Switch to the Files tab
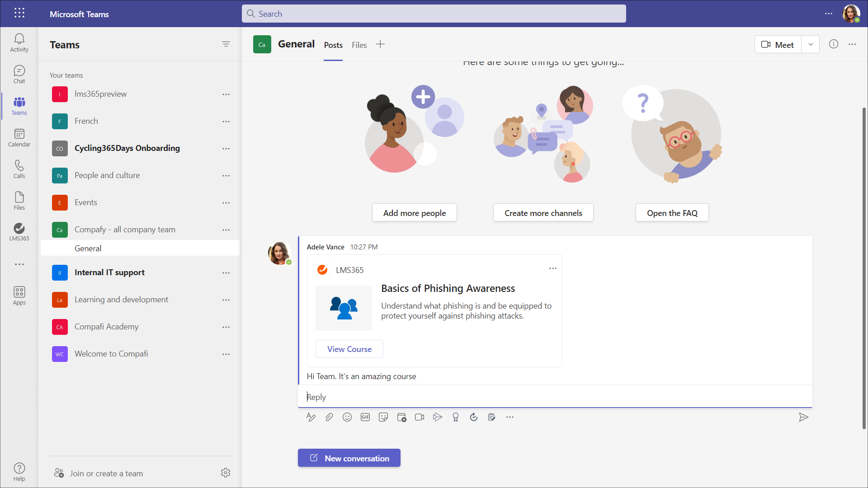This screenshot has height=488, width=868. pos(359,45)
